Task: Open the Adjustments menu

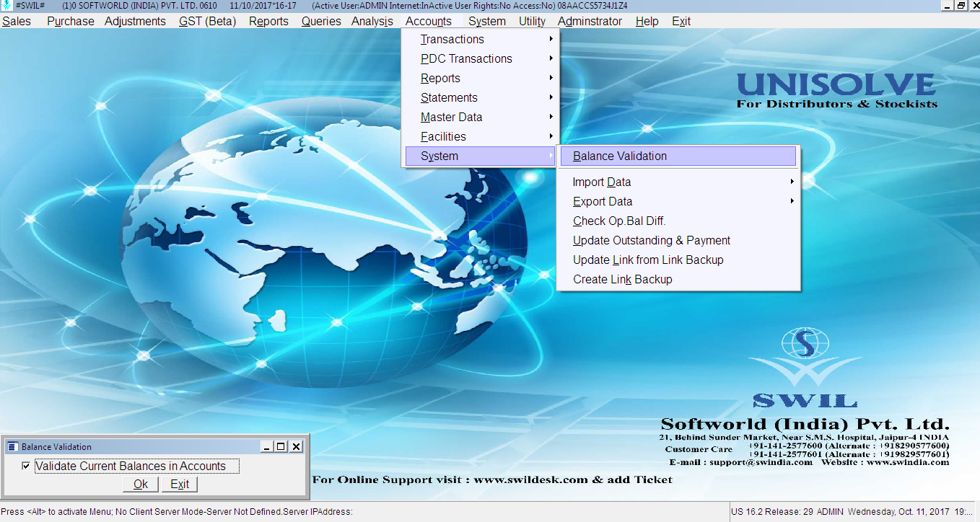Action: pyautogui.click(x=135, y=22)
